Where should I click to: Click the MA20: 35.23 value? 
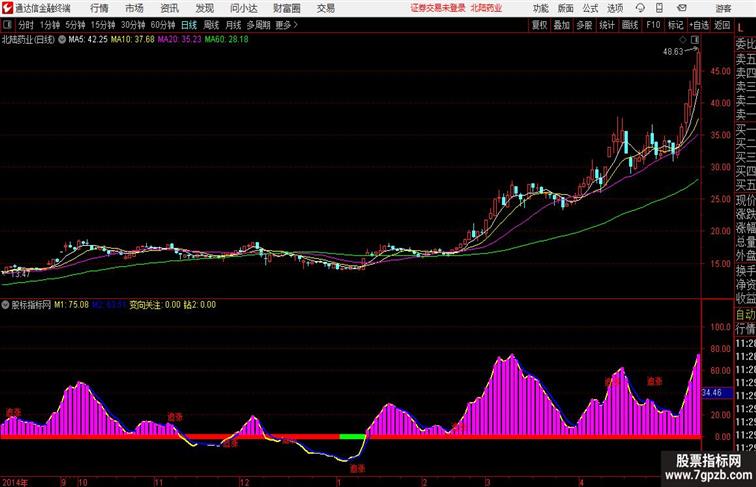click(179, 40)
